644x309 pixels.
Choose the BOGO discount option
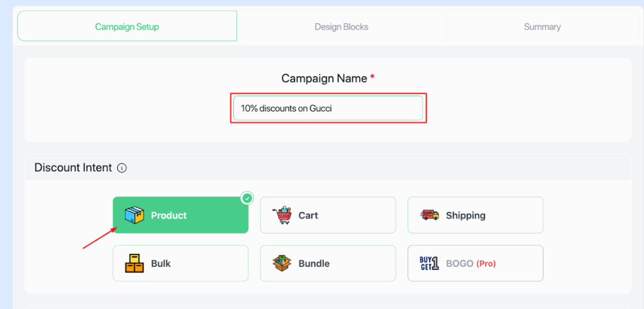[475, 263]
